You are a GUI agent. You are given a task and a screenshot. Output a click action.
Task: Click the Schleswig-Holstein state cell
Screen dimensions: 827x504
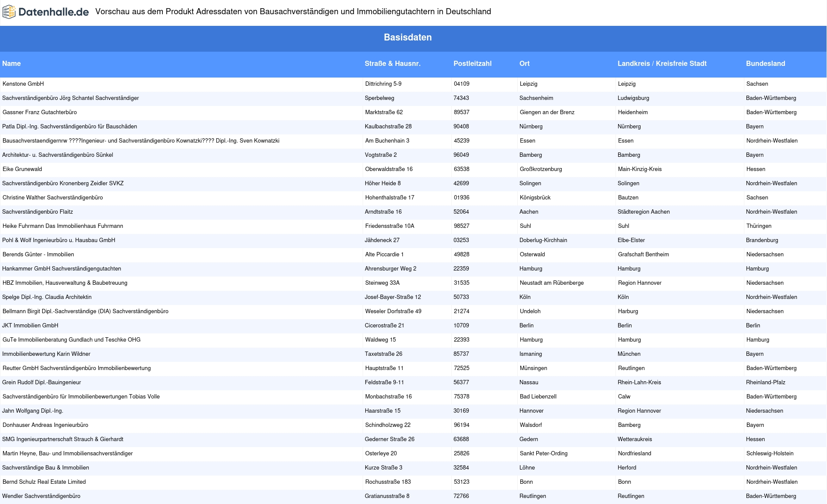click(770, 453)
